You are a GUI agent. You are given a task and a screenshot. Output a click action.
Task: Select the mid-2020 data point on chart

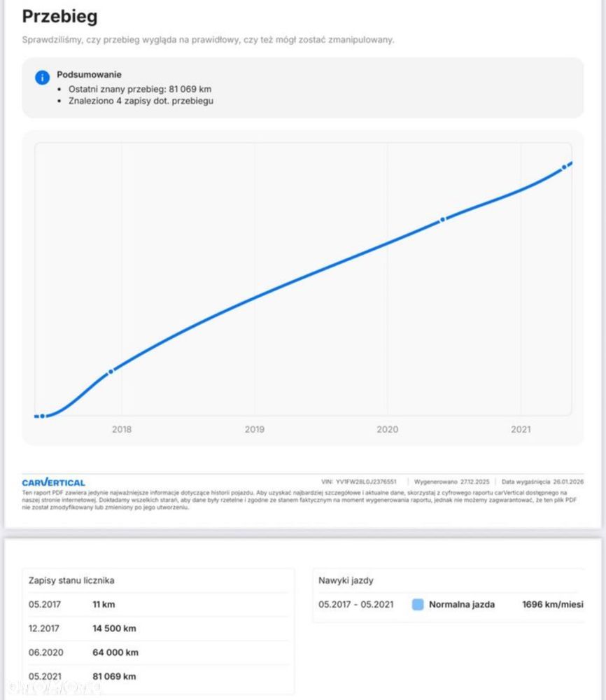pyautogui.click(x=442, y=220)
